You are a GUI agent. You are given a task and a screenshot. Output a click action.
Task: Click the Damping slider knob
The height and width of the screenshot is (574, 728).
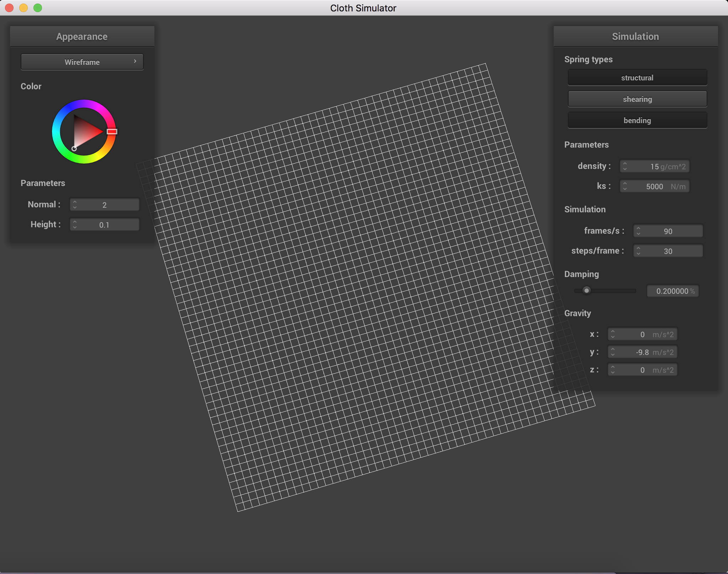(x=586, y=291)
